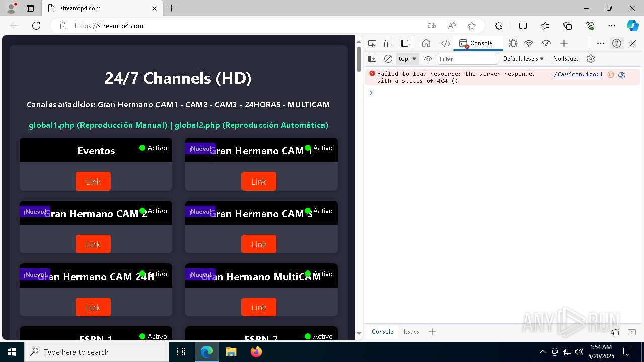The height and width of the screenshot is (362, 644).
Task: Open browser Extensions puzzle icon
Action: 499,26
